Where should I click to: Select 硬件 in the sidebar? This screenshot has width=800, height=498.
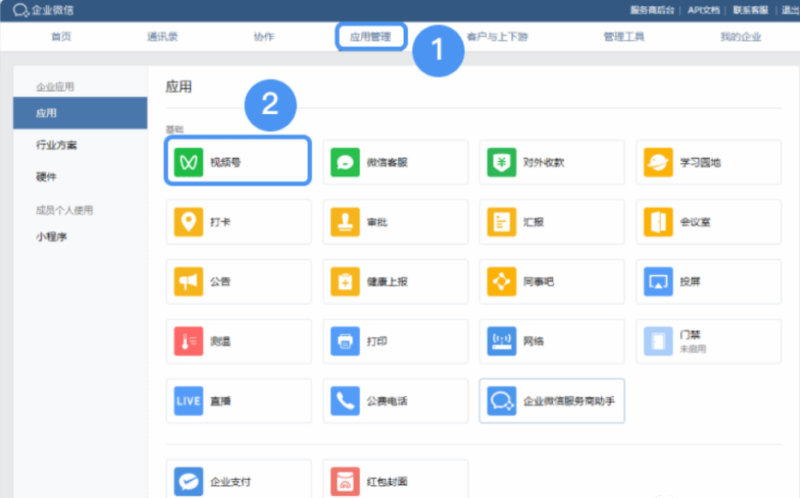point(46,177)
